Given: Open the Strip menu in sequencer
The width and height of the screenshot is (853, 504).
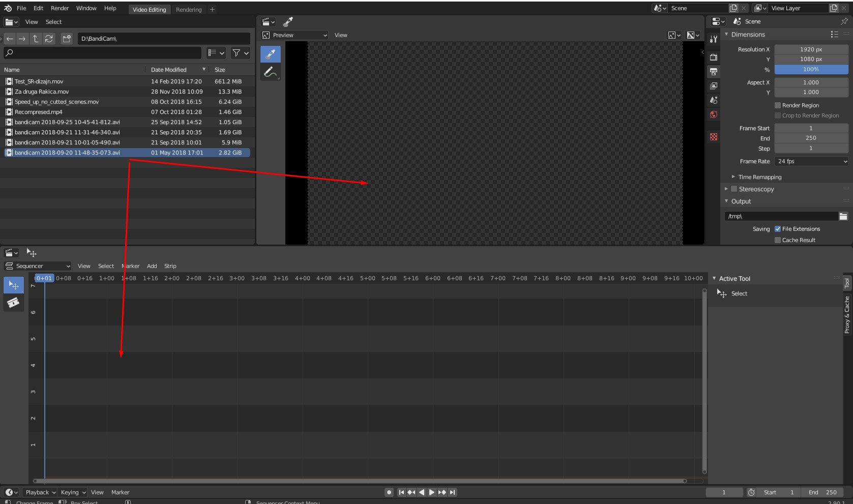Looking at the screenshot, I should click(170, 266).
